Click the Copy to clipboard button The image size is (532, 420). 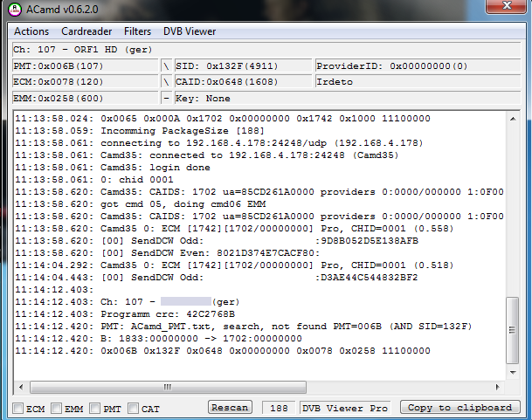pyautogui.click(x=459, y=408)
